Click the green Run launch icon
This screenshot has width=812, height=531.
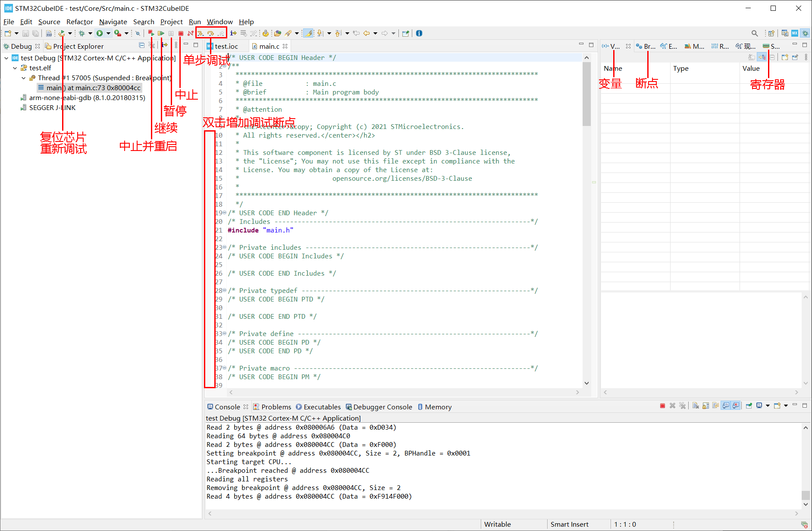point(100,33)
